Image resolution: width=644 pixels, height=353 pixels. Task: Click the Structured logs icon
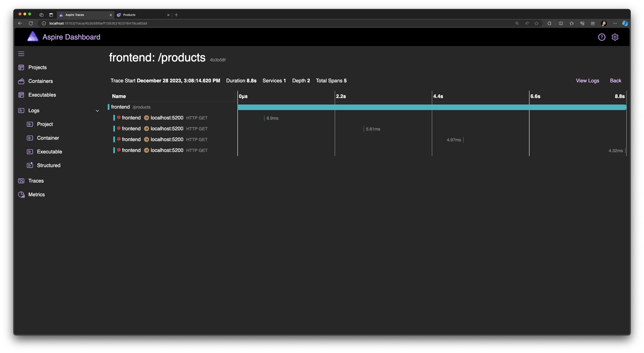coord(30,165)
